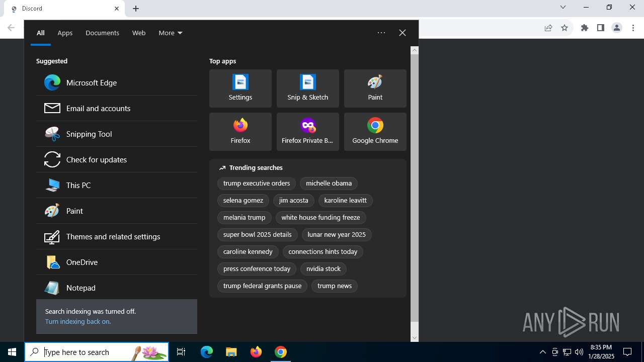Switch to the Apps search tab
Image resolution: width=644 pixels, height=362 pixels.
pos(65,33)
